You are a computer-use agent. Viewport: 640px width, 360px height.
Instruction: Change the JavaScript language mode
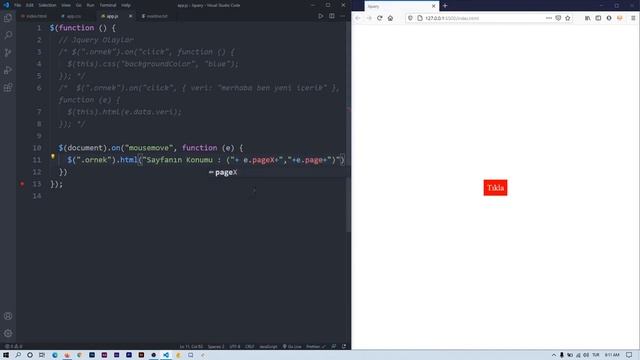click(268, 347)
